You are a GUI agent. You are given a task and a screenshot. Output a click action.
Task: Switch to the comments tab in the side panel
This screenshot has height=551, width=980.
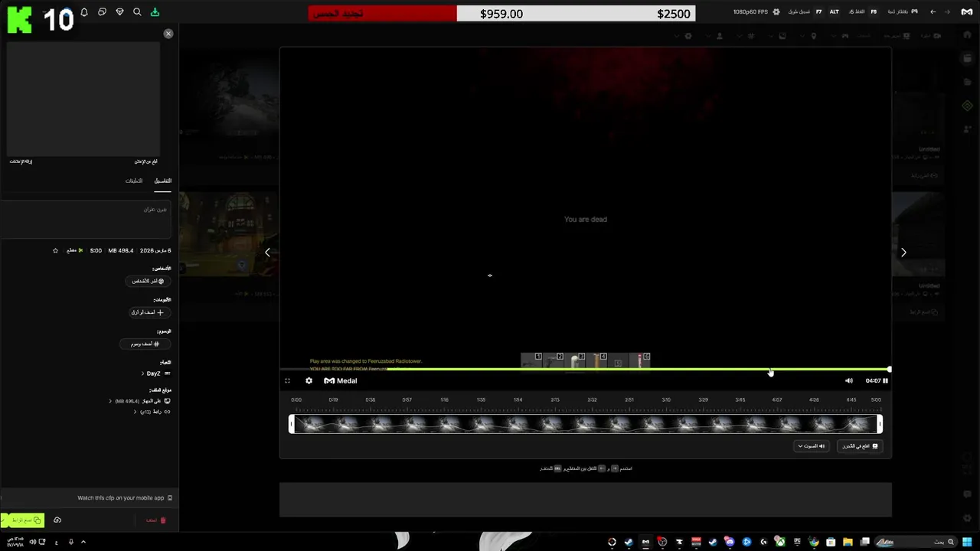[134, 181]
